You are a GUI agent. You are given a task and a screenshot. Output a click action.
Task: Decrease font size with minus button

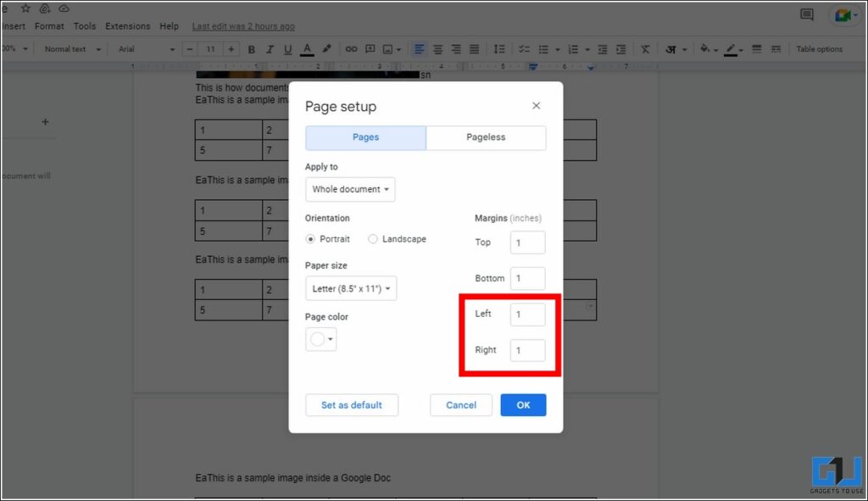point(190,49)
